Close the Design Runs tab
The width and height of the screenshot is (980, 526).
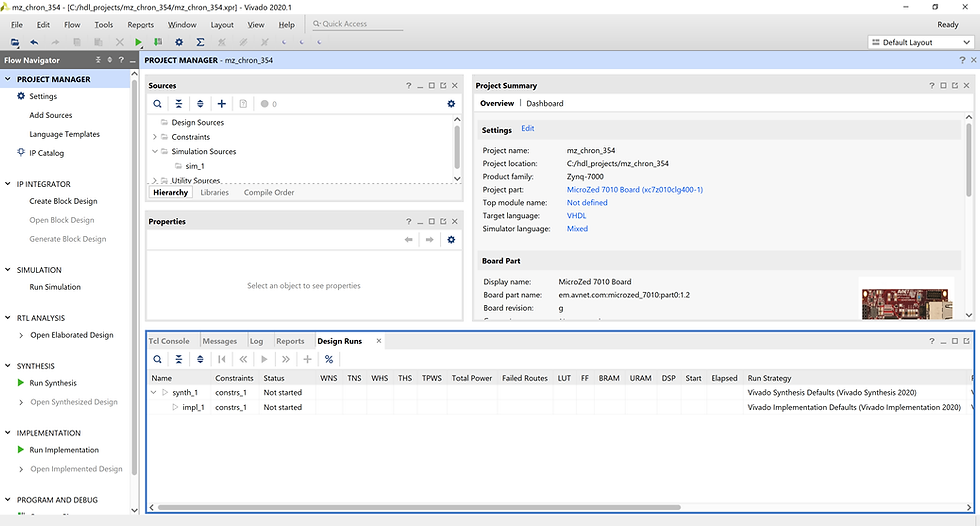coord(379,341)
